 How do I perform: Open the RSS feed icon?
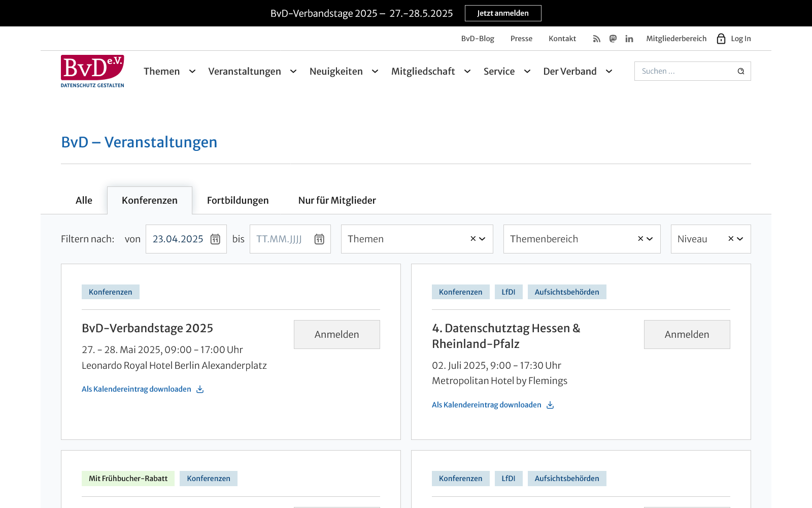pyautogui.click(x=596, y=39)
